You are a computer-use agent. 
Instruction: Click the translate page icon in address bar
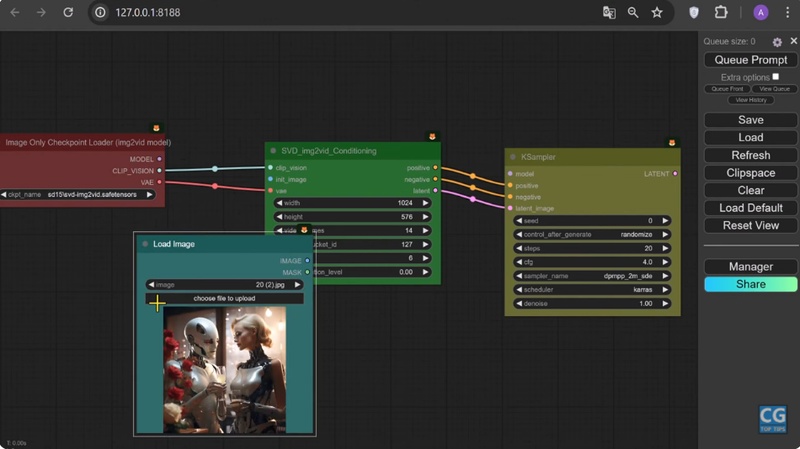tap(609, 13)
